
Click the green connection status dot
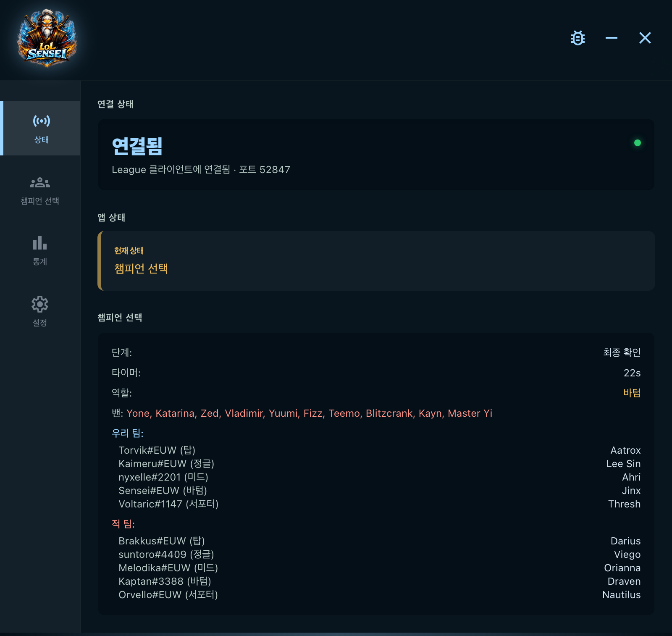(x=637, y=143)
